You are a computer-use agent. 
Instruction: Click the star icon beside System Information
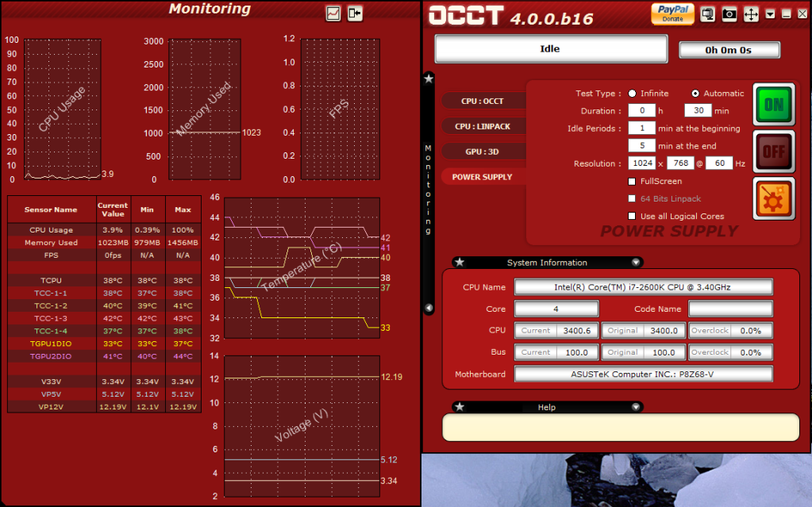460,262
